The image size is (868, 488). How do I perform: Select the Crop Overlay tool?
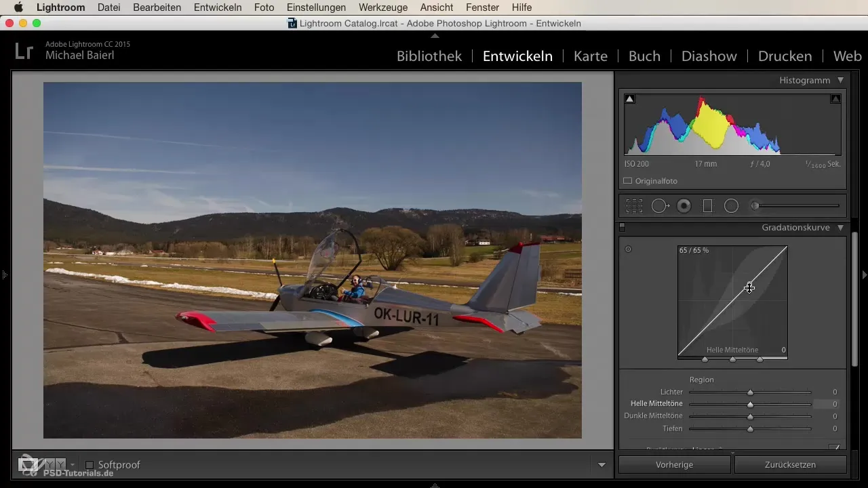[x=634, y=206]
